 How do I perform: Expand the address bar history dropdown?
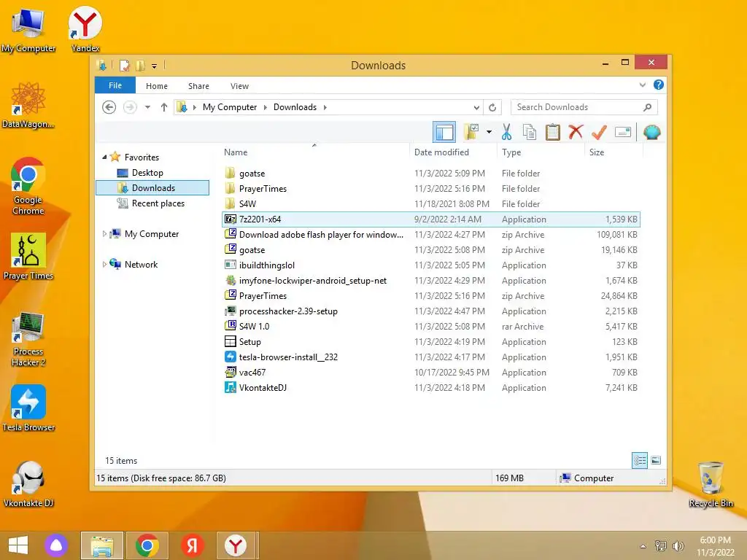[x=476, y=108]
